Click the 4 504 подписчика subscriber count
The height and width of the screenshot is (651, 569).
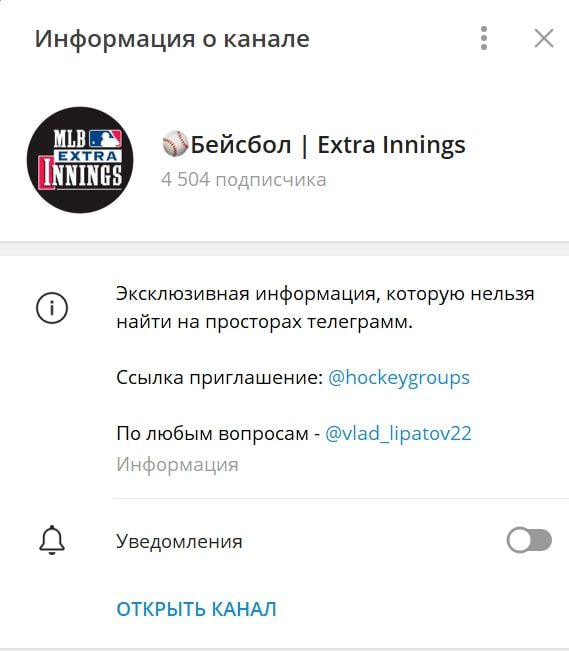coord(243,180)
